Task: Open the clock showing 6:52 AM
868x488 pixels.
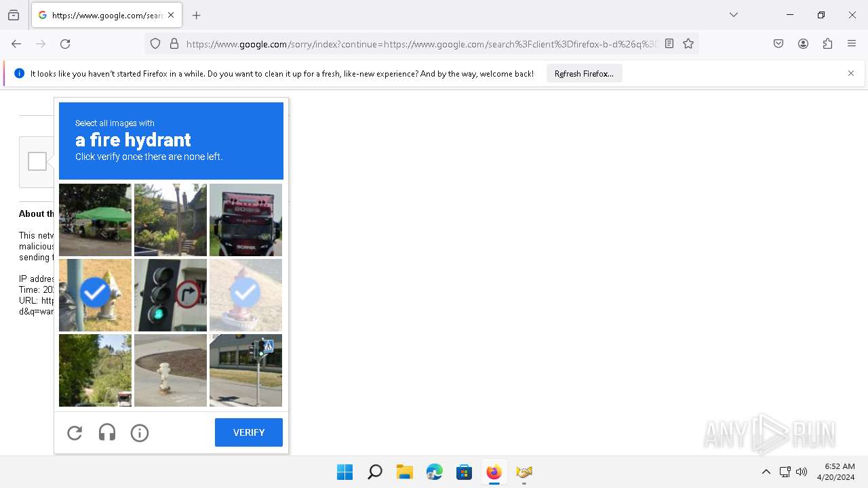Action: tap(836, 472)
